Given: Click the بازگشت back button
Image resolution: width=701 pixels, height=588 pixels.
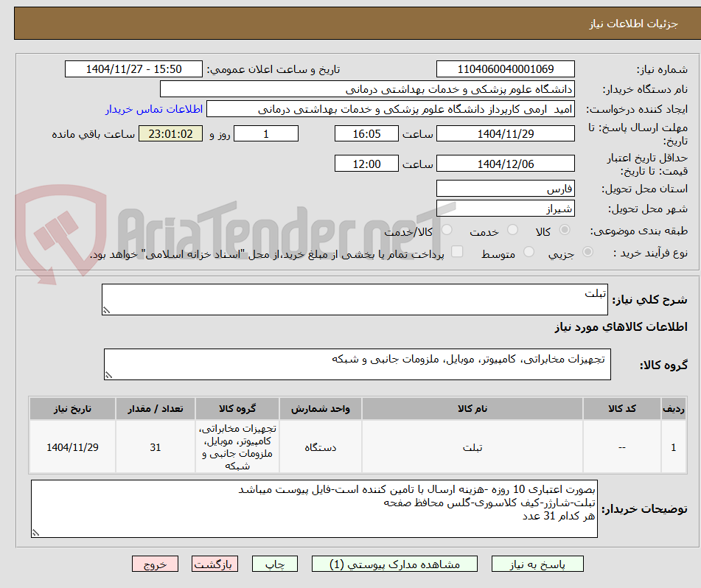Looking at the screenshot, I should pyautogui.click(x=215, y=564).
